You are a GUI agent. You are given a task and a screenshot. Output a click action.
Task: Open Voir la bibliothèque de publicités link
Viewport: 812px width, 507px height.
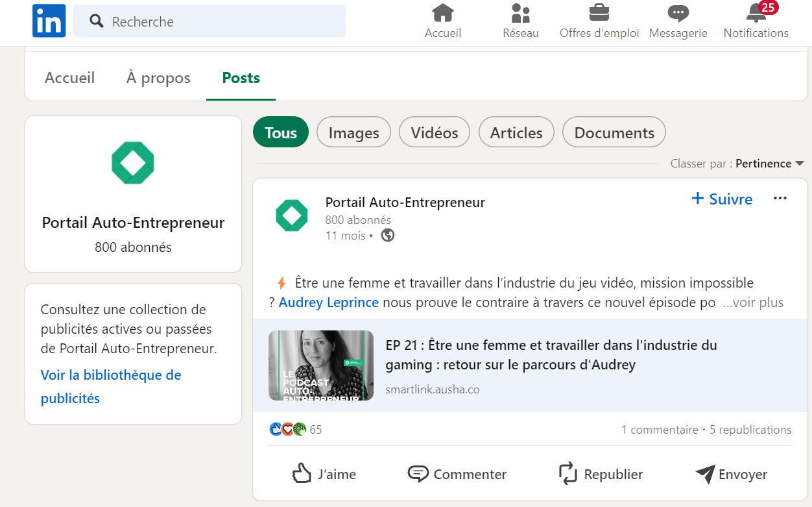[111, 387]
